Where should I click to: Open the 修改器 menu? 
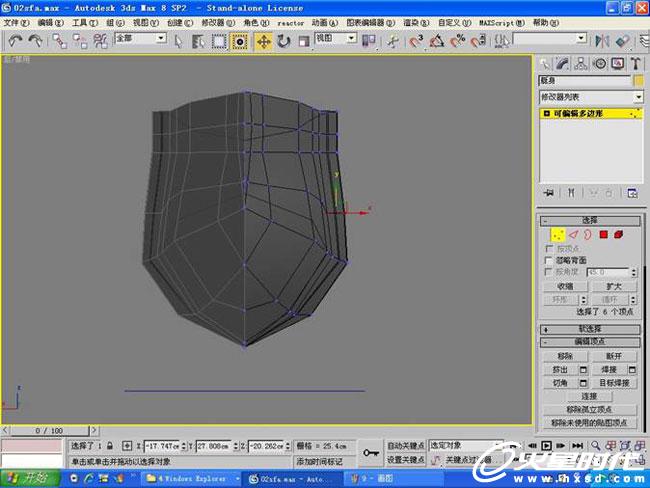pos(218,23)
